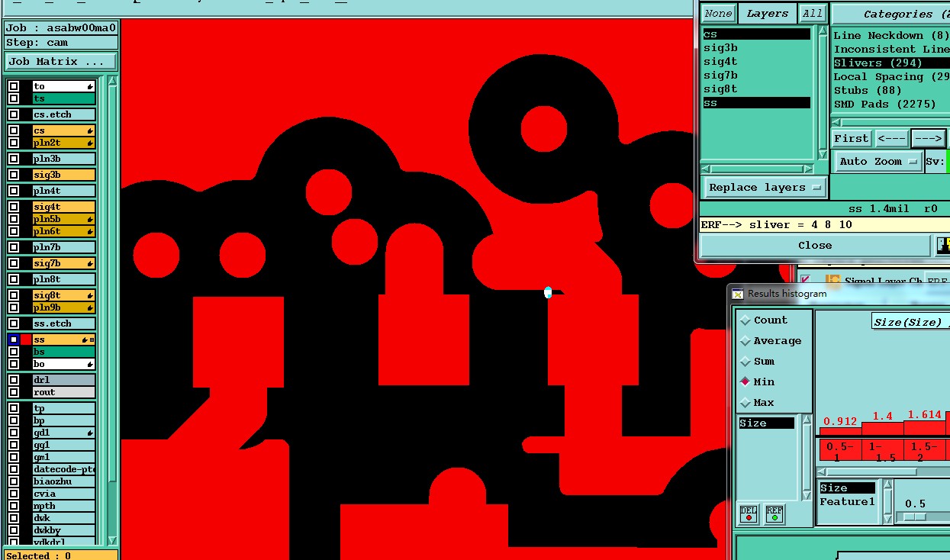Select the 'ss.etch' layer name
950x560 pixels.
click(x=64, y=323)
